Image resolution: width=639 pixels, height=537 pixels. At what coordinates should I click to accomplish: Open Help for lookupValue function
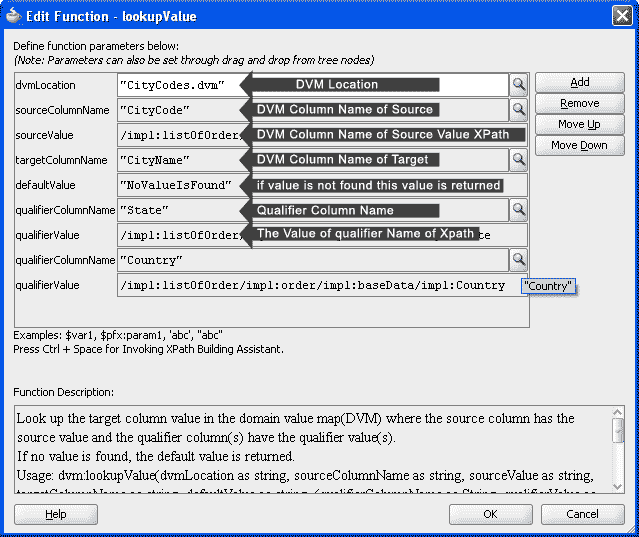pos(56,514)
